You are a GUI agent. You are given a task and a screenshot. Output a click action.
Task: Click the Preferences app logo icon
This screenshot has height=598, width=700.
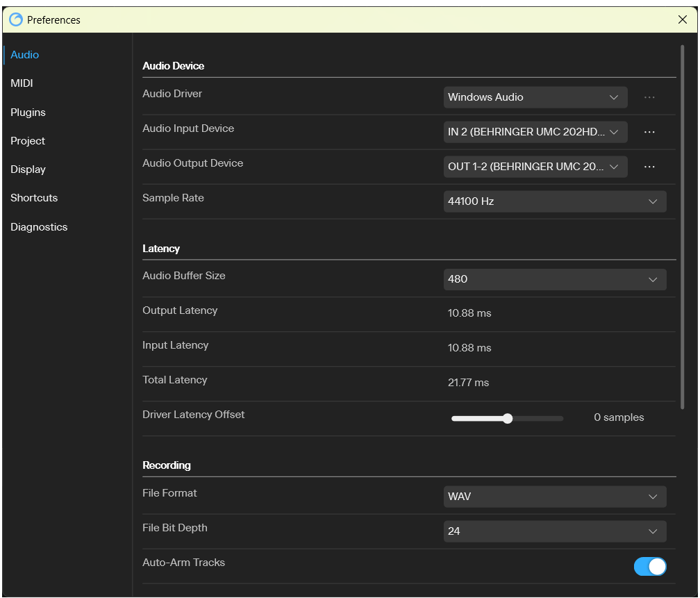coord(16,20)
